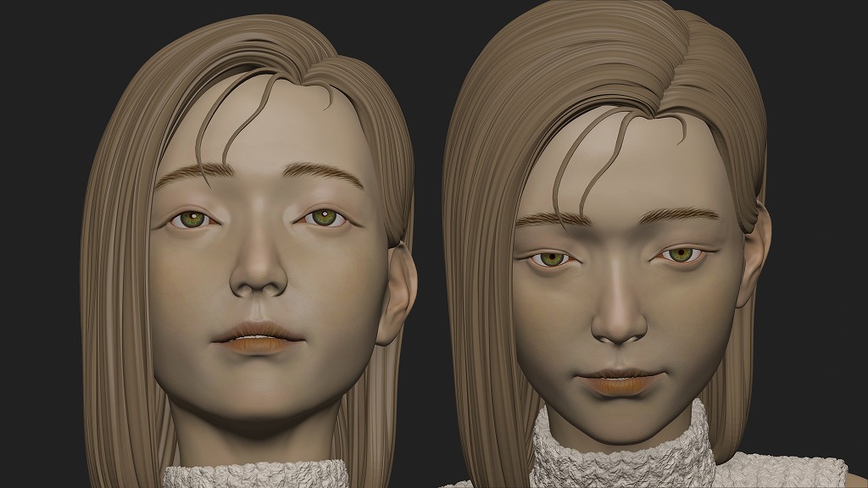Click left model's eye on the right side
The image size is (868, 488).
323,219
